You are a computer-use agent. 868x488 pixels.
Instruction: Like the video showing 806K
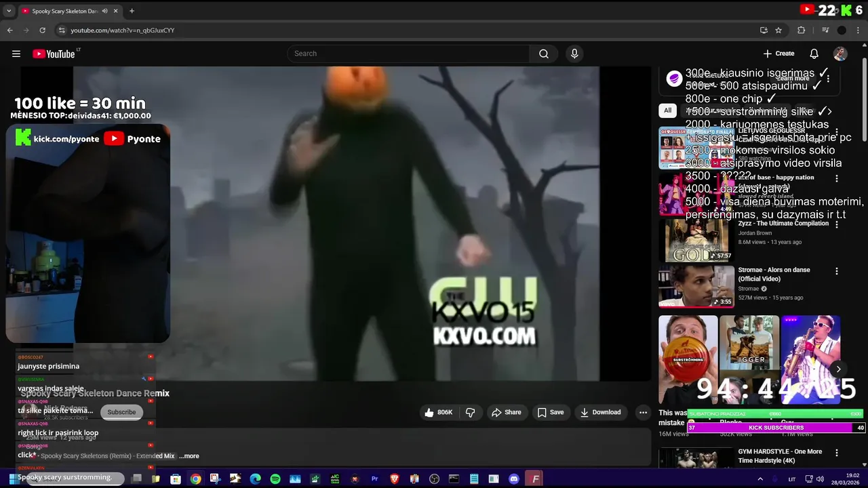[x=439, y=412]
